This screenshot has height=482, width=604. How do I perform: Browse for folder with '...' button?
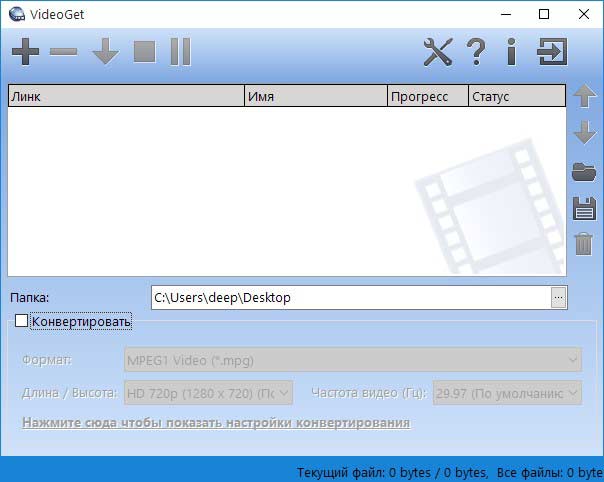559,297
